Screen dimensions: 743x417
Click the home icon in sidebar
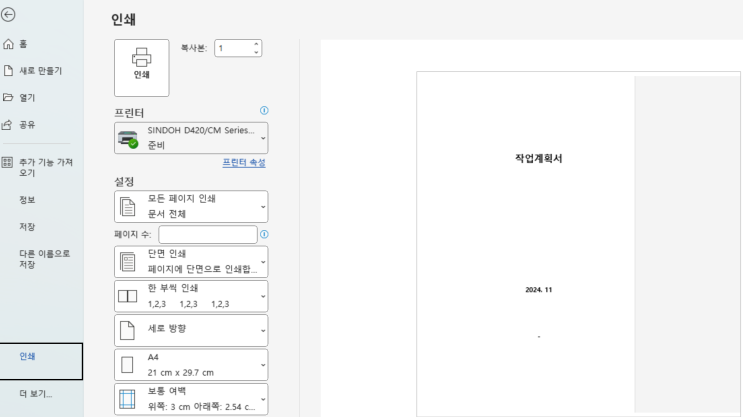8,44
